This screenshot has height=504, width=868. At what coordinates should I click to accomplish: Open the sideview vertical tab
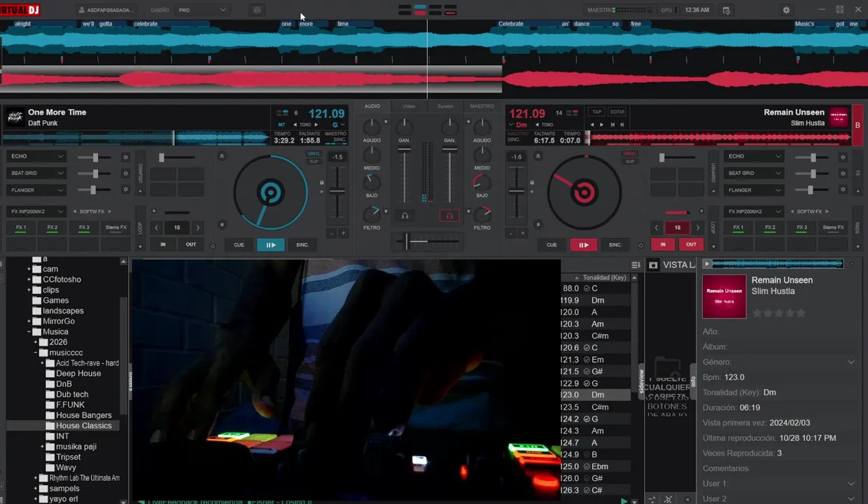pyautogui.click(x=640, y=381)
